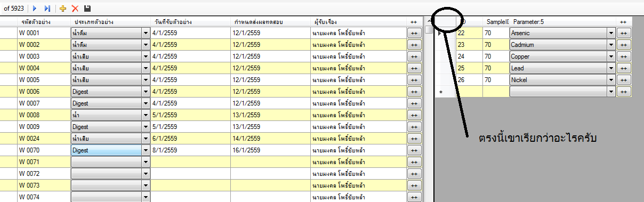Screen dimensions: 644x202
Task: Click the left grid vertical scrollbar thumb
Action: [429, 30]
